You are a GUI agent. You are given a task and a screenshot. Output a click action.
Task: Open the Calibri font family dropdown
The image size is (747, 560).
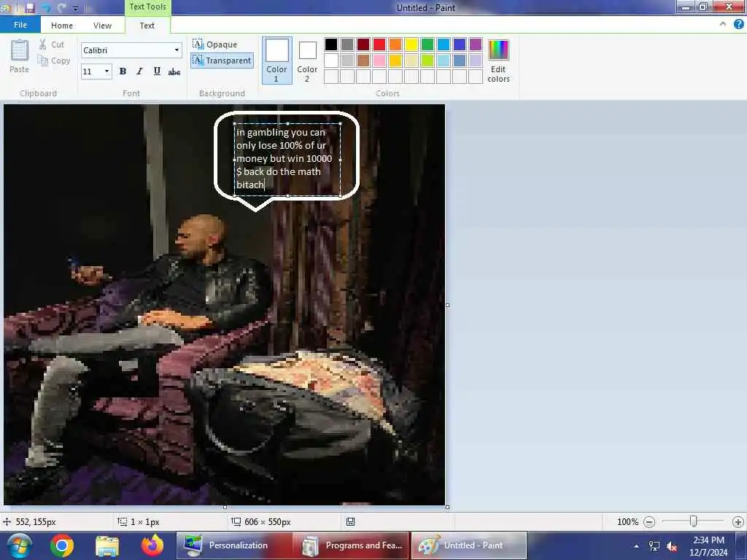pyautogui.click(x=177, y=50)
